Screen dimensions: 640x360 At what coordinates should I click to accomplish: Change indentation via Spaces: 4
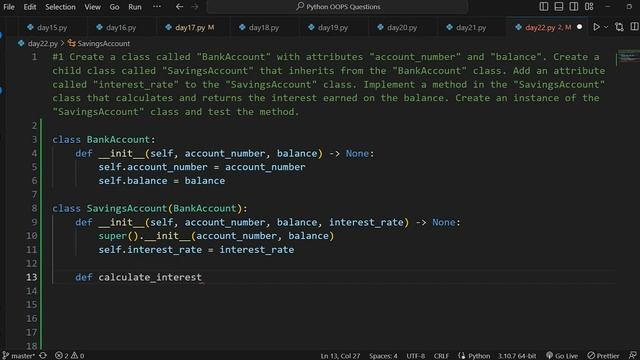click(383, 356)
